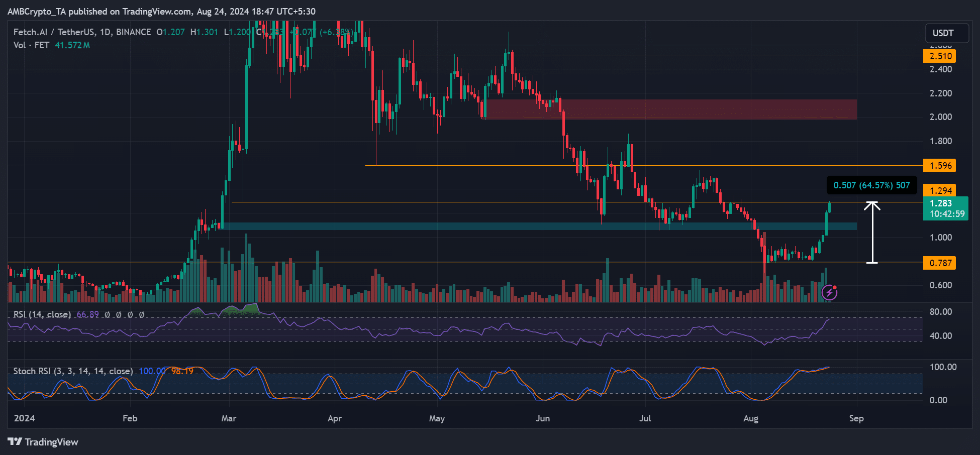Click the current price 1.283 label
This screenshot has height=455, width=980.
pyautogui.click(x=946, y=208)
